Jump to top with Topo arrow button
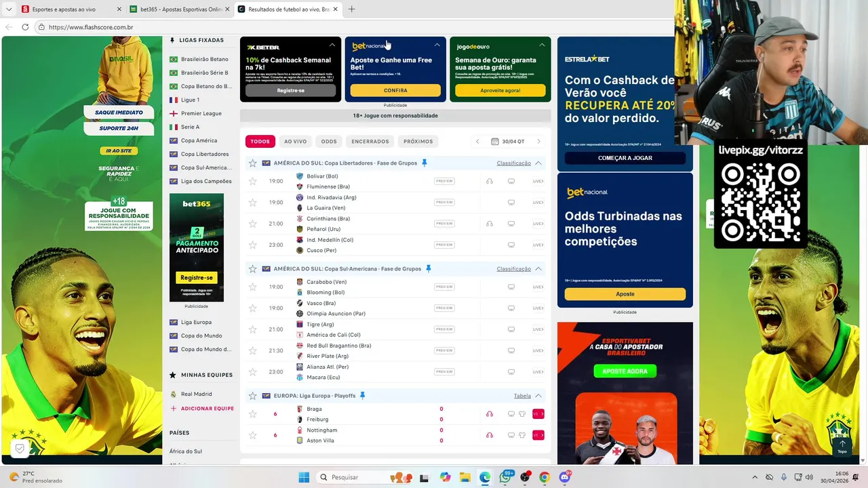This screenshot has width=868, height=488. point(842,447)
